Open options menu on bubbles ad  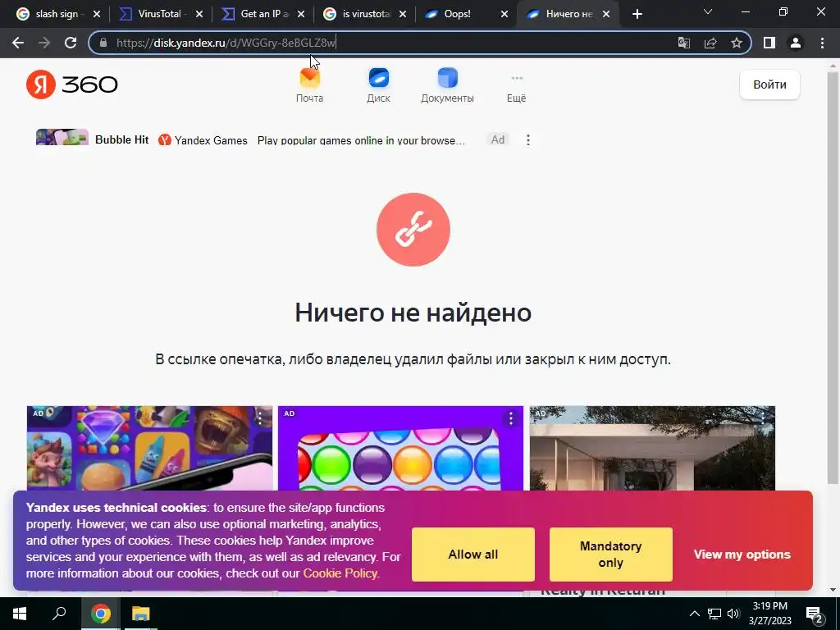pyautogui.click(x=510, y=419)
